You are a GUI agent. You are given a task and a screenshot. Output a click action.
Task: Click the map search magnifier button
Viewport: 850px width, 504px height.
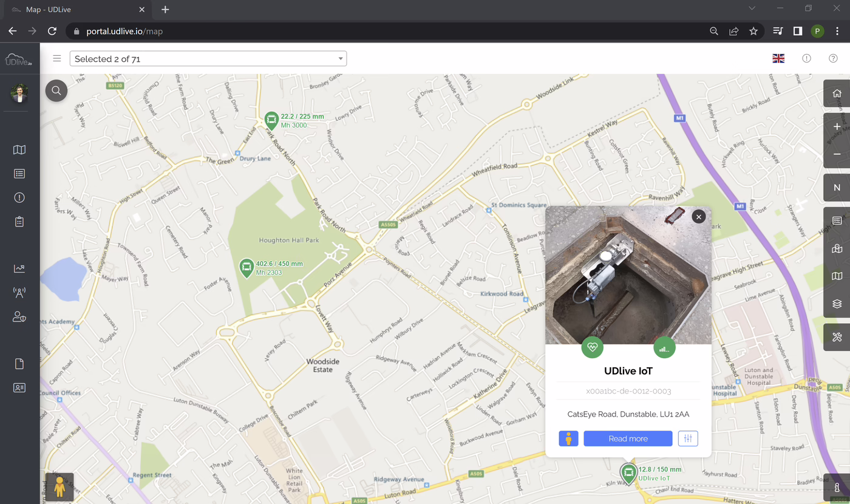(x=56, y=91)
